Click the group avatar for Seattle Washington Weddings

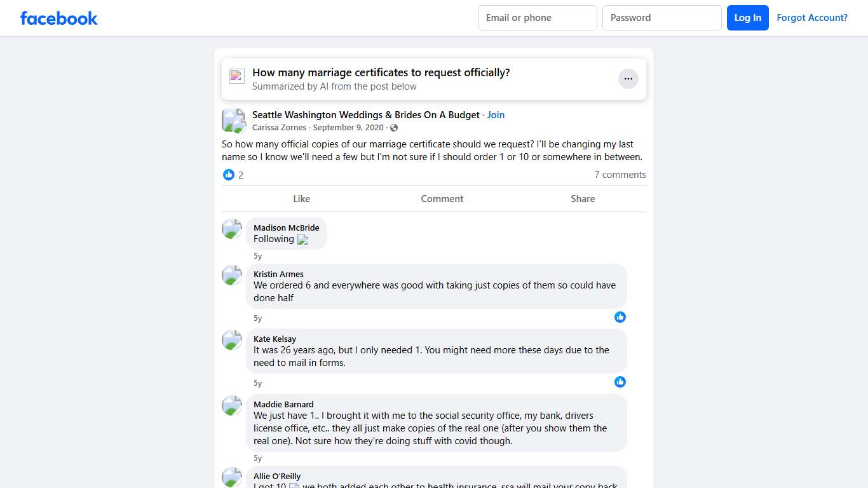(233, 120)
